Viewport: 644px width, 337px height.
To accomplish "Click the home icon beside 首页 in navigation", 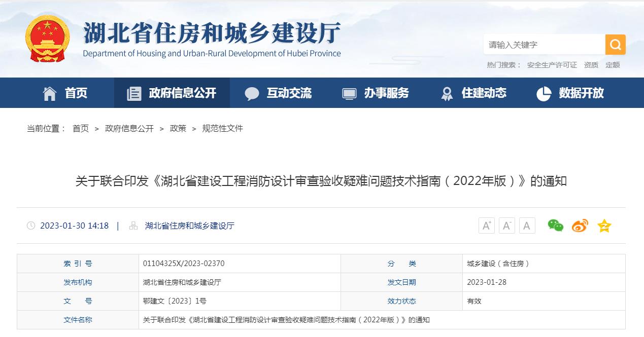I will click(x=49, y=93).
